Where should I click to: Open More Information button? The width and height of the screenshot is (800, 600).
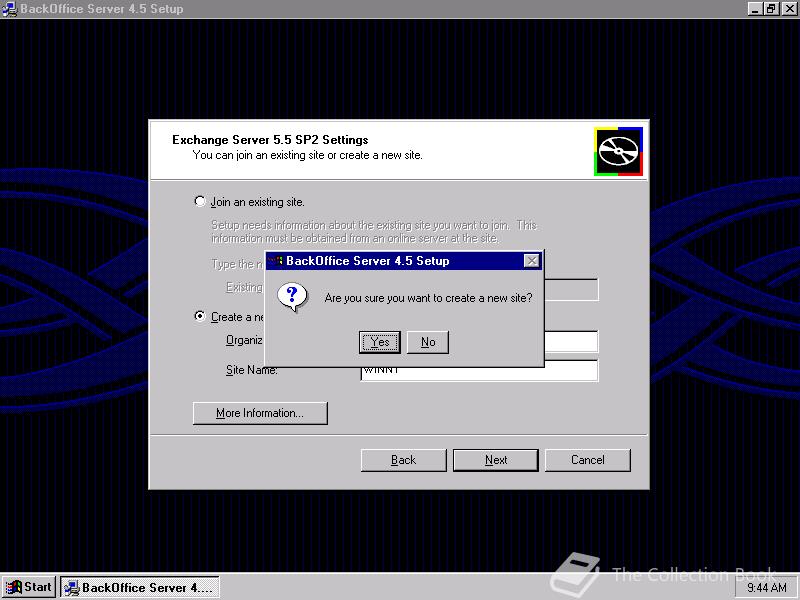(x=260, y=413)
